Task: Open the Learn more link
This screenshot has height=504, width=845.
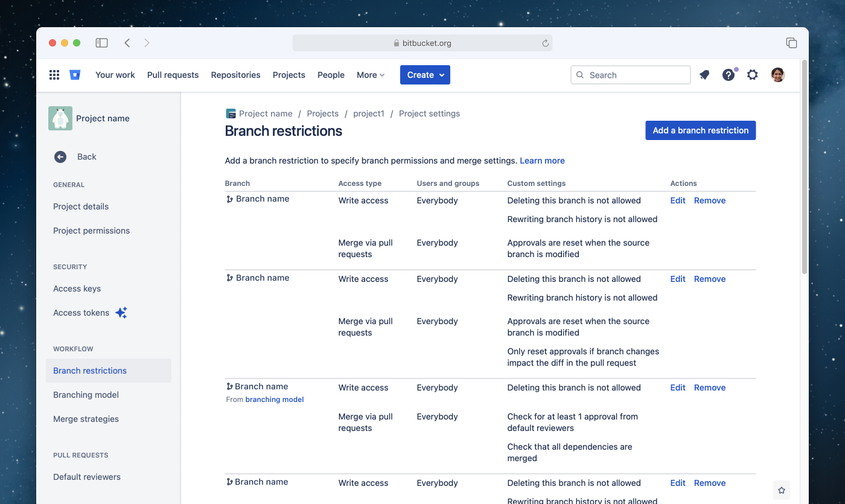Action: coord(541,161)
